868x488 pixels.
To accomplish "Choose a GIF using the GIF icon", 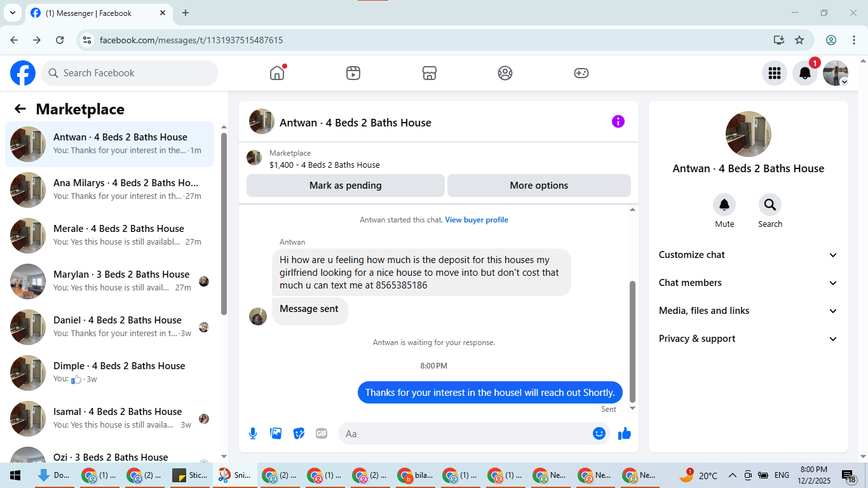I will 322,433.
